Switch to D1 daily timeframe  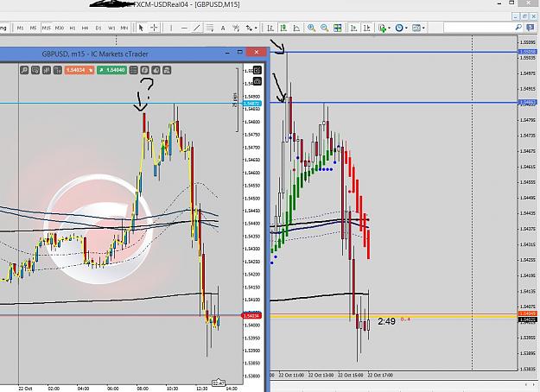click(98, 28)
